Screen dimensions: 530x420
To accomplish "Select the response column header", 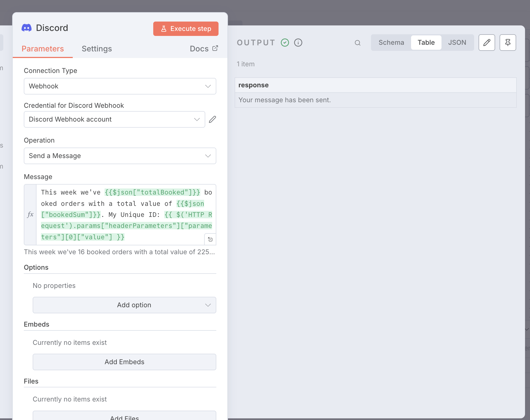I will [376, 85].
